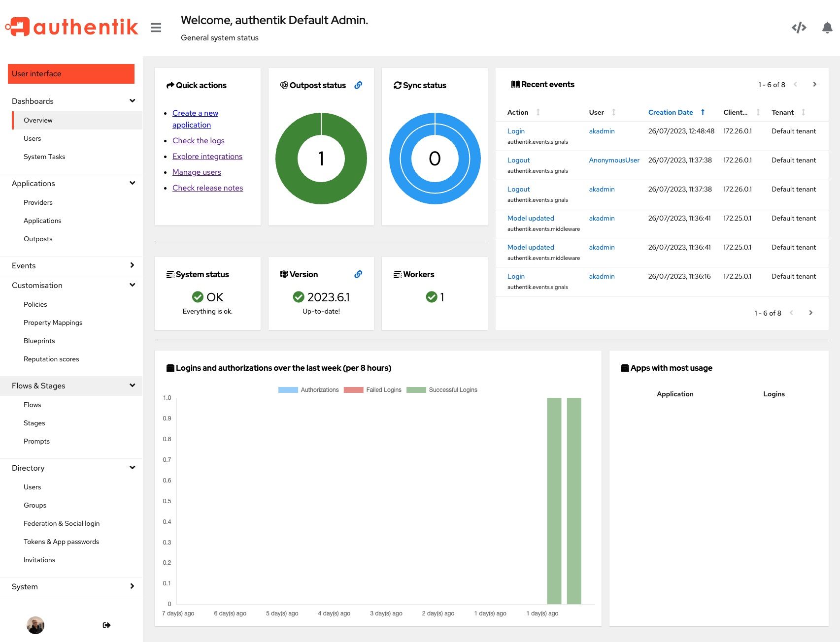Click the Outpost status link icon
Image resolution: width=840 pixels, height=642 pixels.
coord(358,85)
